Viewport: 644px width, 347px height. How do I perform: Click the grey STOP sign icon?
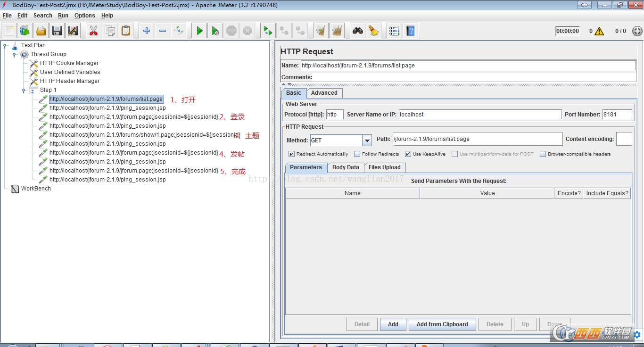pos(231,31)
